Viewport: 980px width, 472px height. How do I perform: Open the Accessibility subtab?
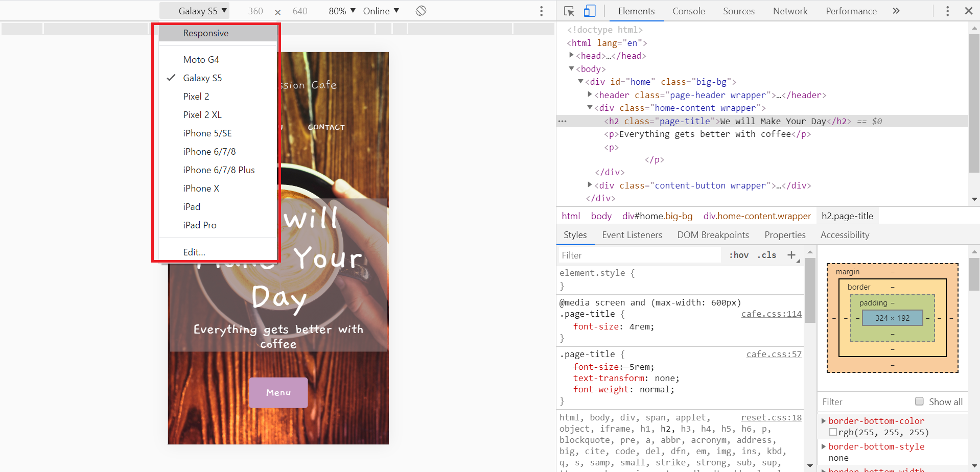(845, 235)
